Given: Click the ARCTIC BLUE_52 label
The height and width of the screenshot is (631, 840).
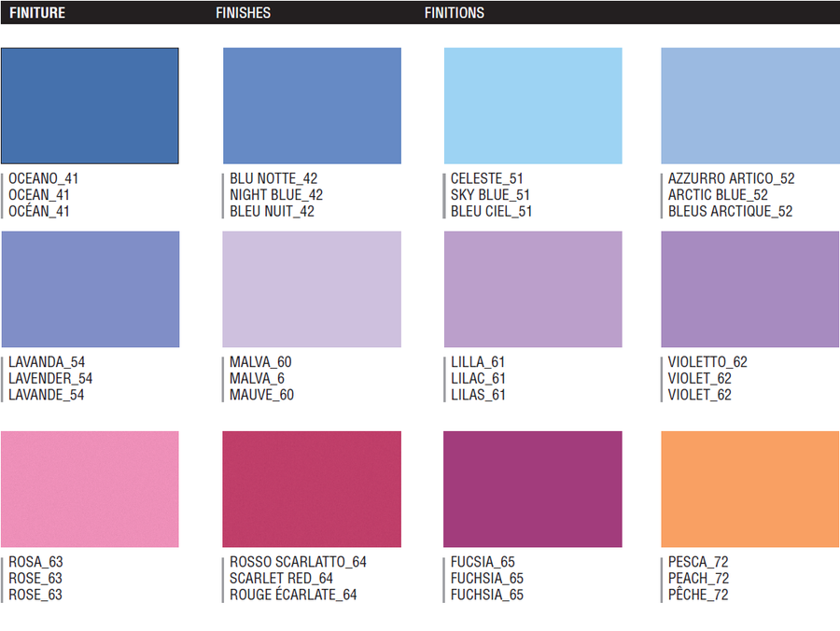Looking at the screenshot, I should coord(718,195).
